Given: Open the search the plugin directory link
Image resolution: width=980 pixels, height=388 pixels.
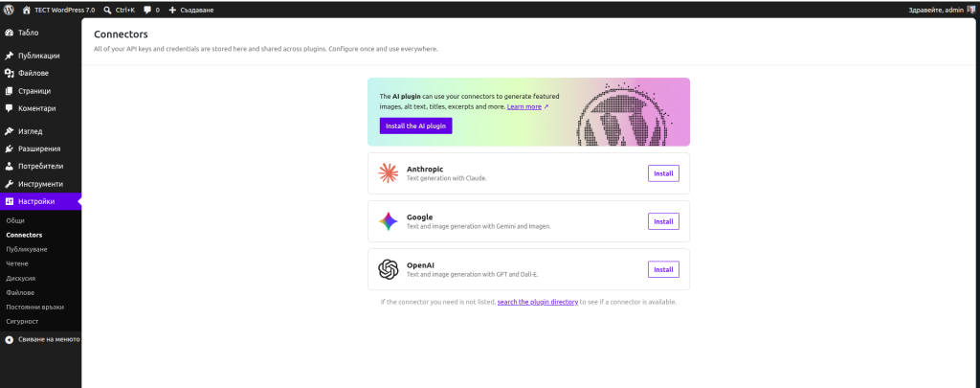Looking at the screenshot, I should point(537,302).
